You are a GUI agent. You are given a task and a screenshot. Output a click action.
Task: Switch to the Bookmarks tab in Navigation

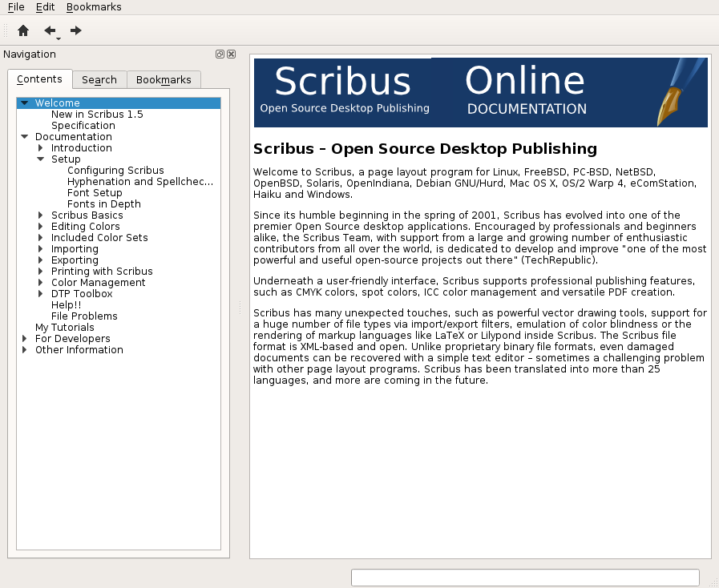[x=164, y=80]
